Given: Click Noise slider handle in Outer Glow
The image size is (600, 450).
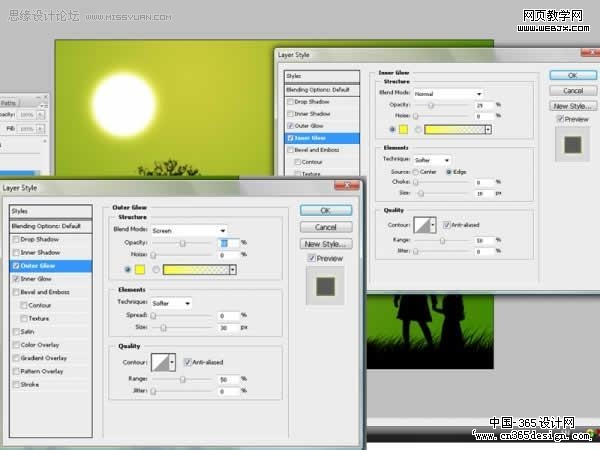Looking at the screenshot, I should (153, 255).
